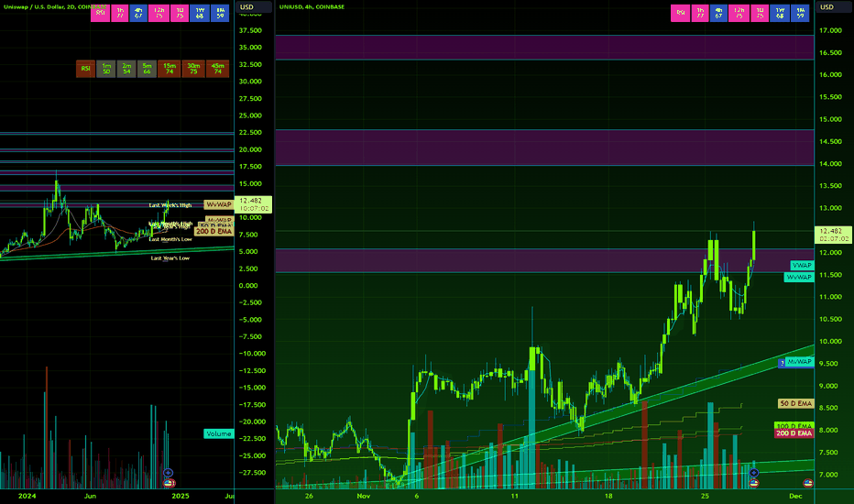Click the 12.482 price label on the 2D chart
Viewport: 854px width, 504px height.
coord(253,204)
